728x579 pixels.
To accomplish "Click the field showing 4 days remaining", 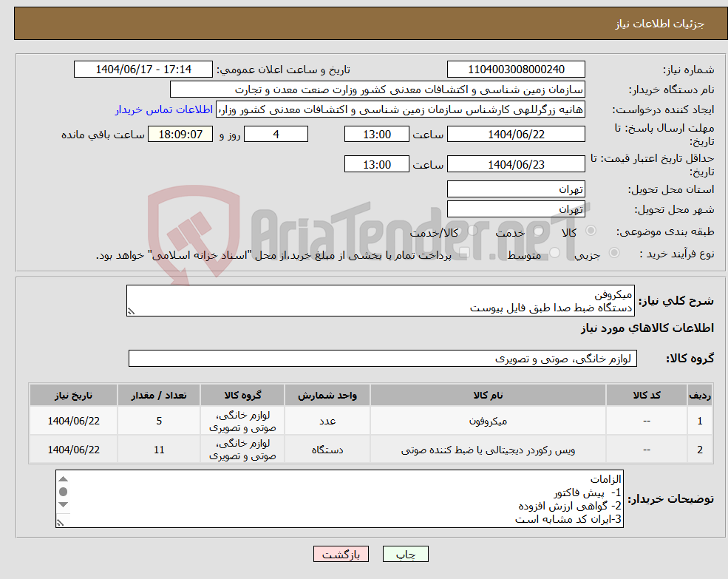I will (276, 134).
